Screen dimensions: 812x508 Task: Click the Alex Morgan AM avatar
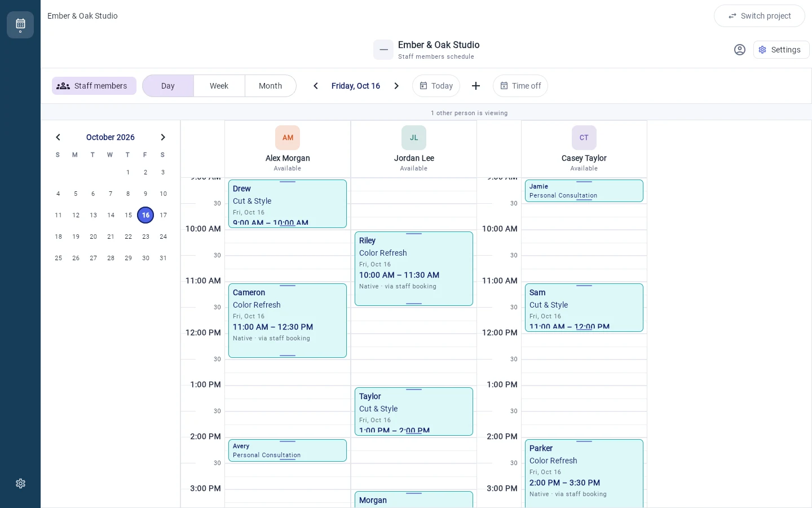[x=288, y=138]
